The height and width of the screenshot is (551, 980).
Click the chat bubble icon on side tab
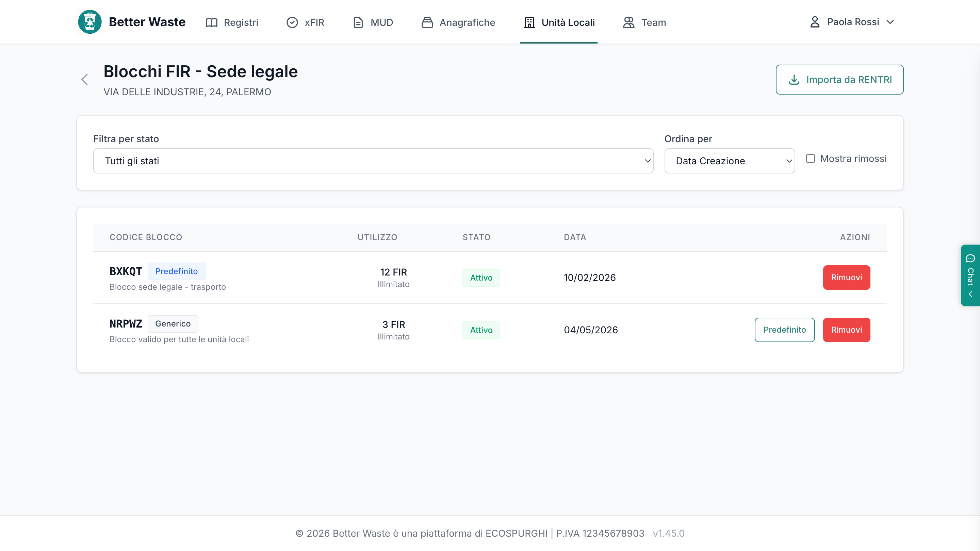point(970,258)
